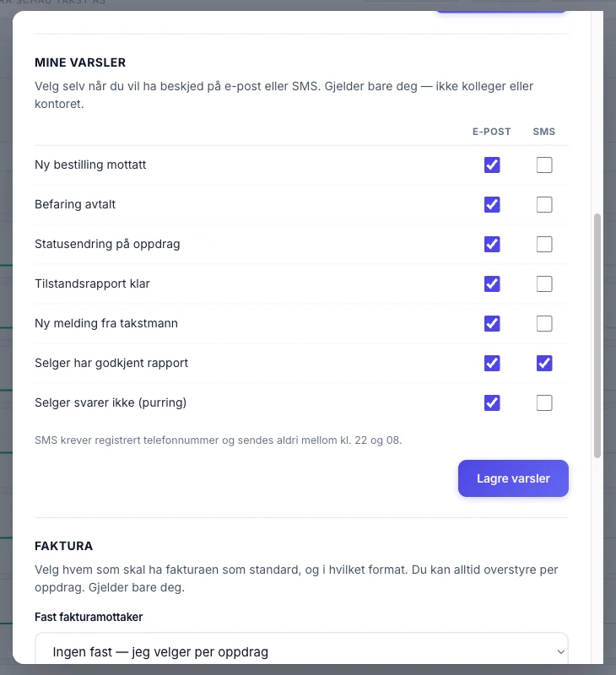Open the Fast fakturamottaker dropdown

tap(301, 648)
